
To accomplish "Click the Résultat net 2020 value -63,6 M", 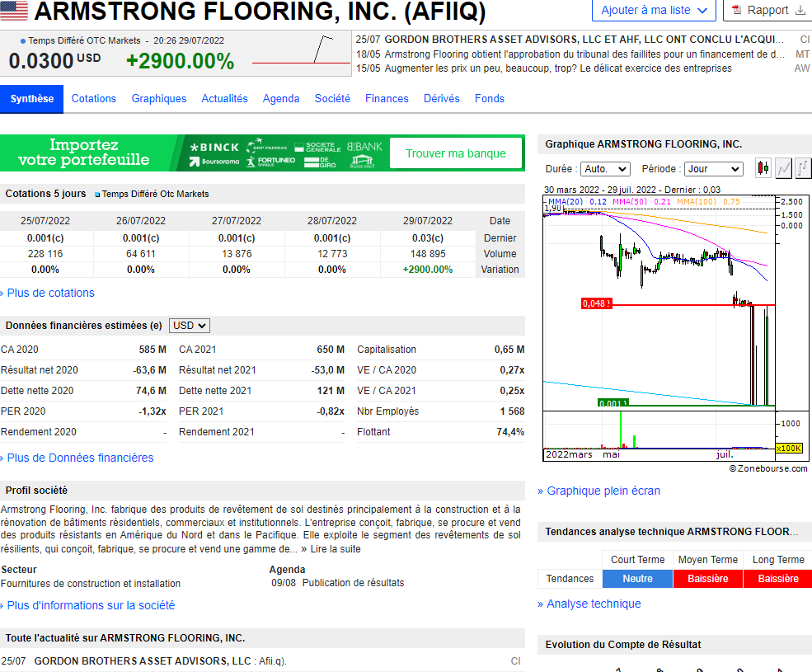I will point(150,370).
